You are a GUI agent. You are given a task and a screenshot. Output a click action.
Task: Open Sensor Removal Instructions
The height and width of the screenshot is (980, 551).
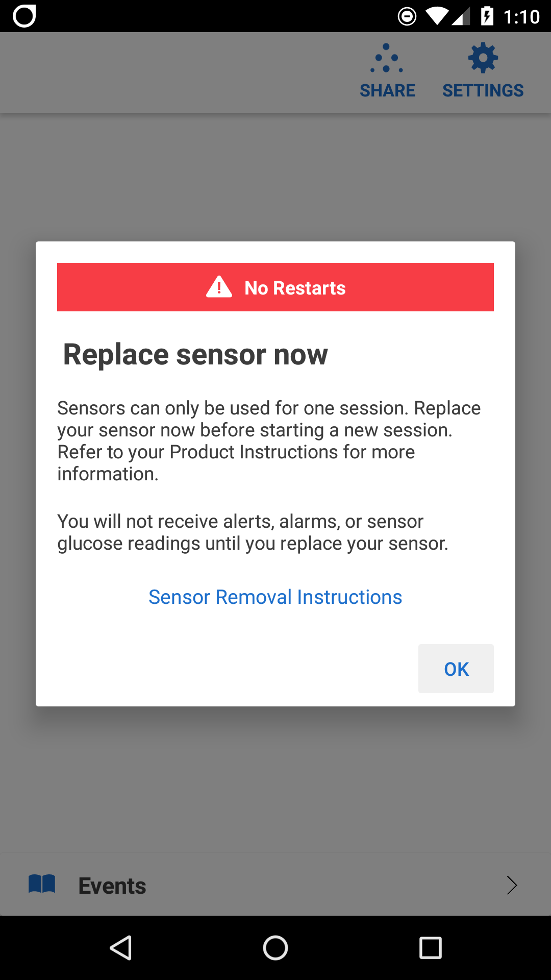tap(275, 597)
